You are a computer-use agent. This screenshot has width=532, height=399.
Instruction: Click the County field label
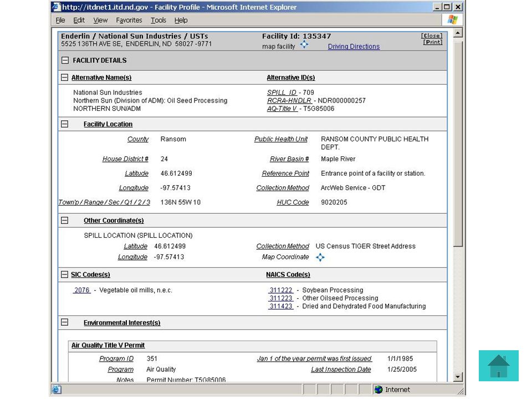point(138,139)
